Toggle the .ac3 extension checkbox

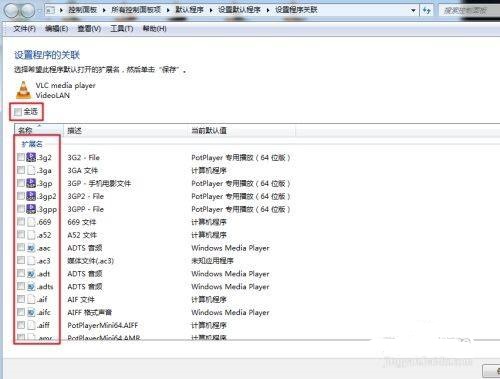[21, 260]
